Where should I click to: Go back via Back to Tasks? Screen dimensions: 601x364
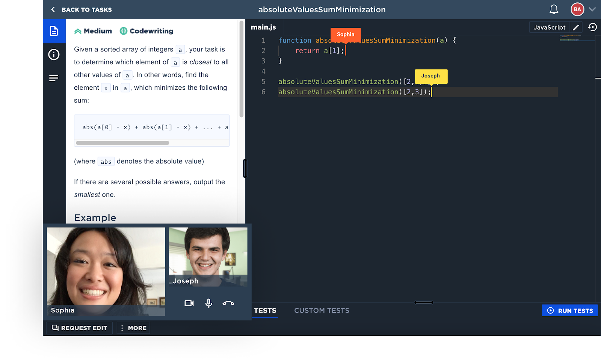pyautogui.click(x=81, y=10)
